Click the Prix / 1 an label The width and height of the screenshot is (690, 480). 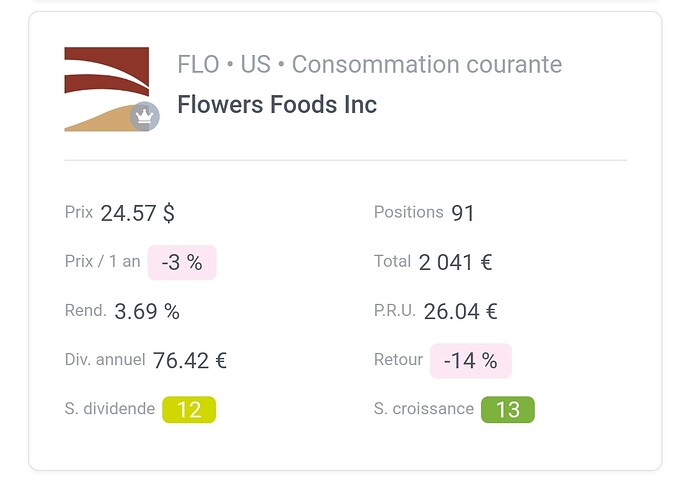coord(102,261)
